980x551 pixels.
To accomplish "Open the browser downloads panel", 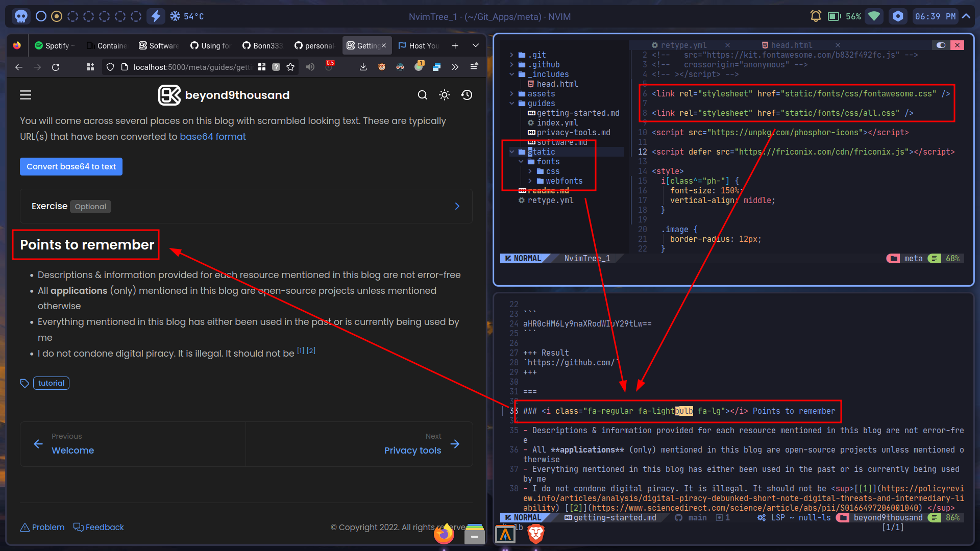I will (363, 67).
